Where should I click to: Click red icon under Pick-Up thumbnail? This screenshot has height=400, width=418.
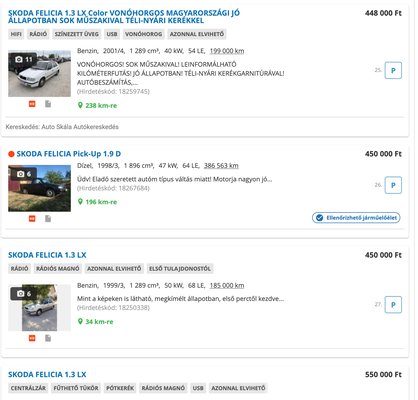click(x=32, y=219)
